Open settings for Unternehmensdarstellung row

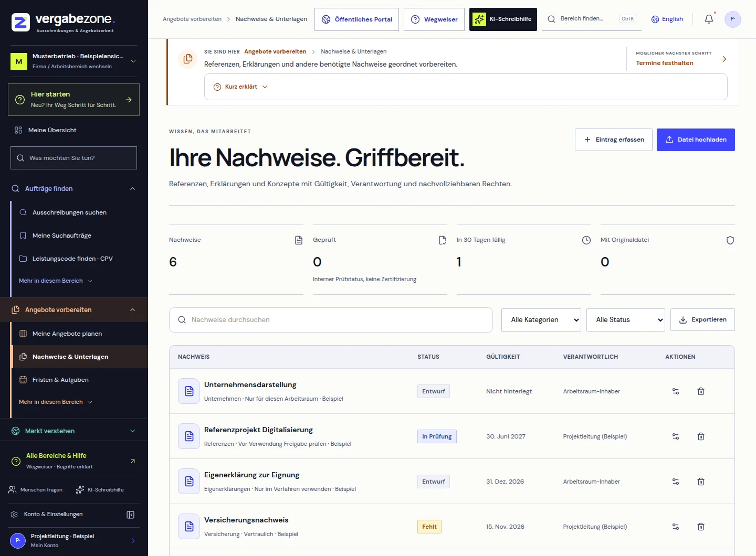[676, 391]
